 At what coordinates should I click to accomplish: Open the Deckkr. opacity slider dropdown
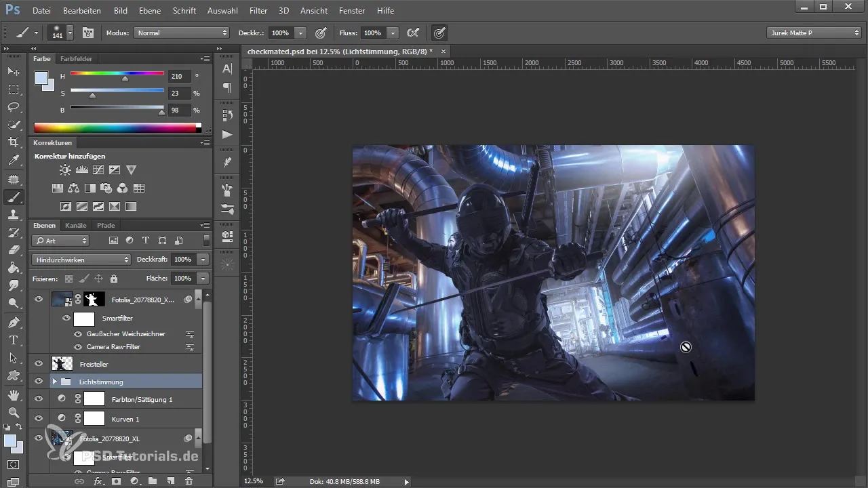pyautogui.click(x=300, y=33)
